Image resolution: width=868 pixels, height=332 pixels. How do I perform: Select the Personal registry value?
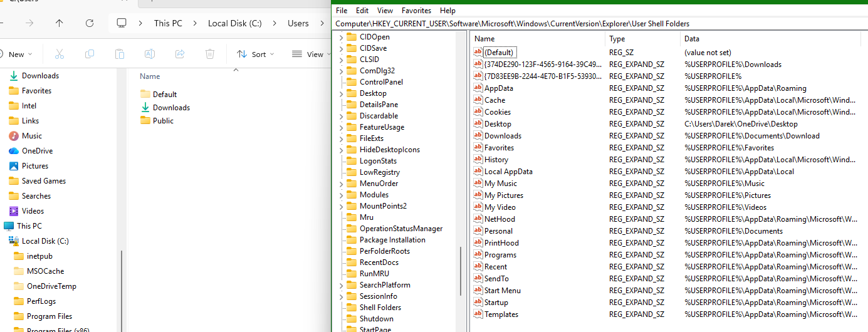(x=498, y=231)
